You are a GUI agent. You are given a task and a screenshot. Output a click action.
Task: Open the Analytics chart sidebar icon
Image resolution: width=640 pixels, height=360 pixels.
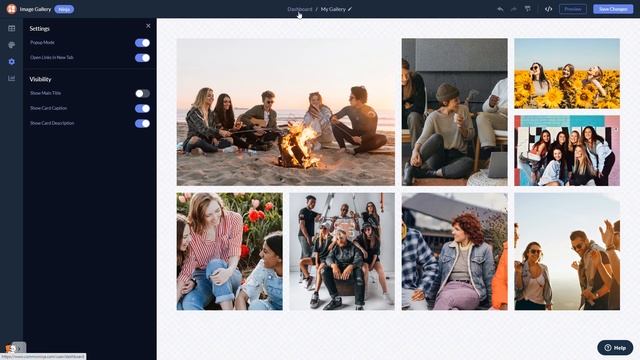[11, 78]
